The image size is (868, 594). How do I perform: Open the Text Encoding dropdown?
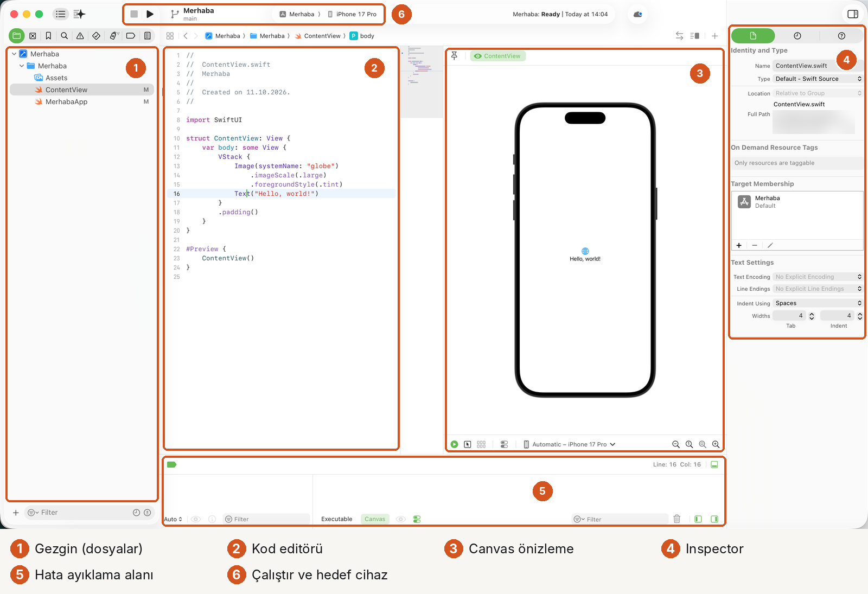(818, 277)
